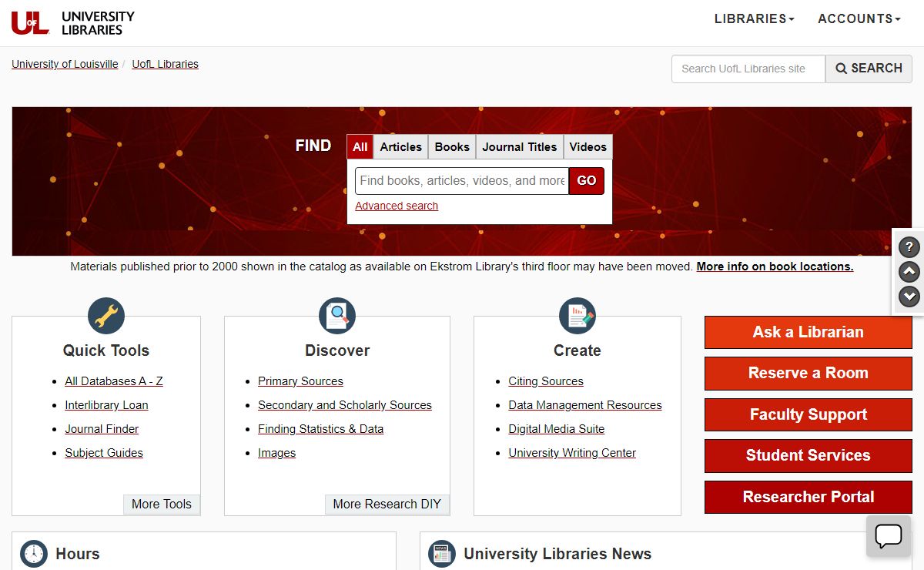Open University of Louisville breadcrumb link
924x570 pixels.
(65, 64)
